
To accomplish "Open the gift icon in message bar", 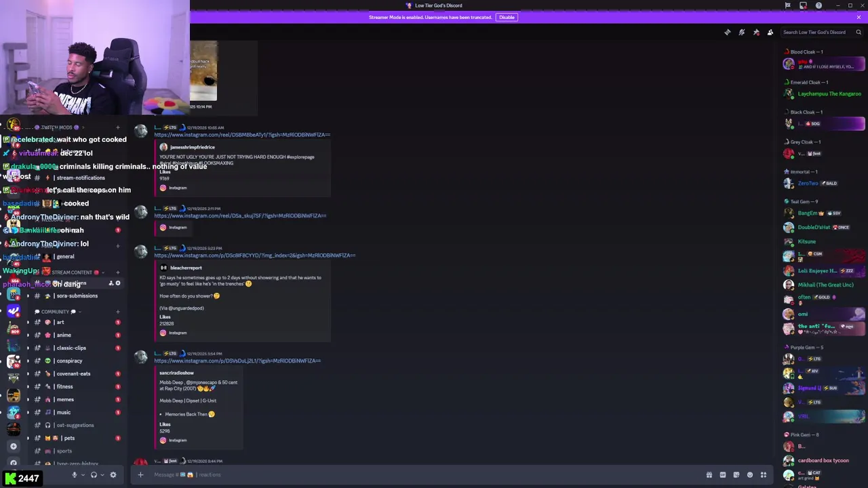I will click(709, 474).
